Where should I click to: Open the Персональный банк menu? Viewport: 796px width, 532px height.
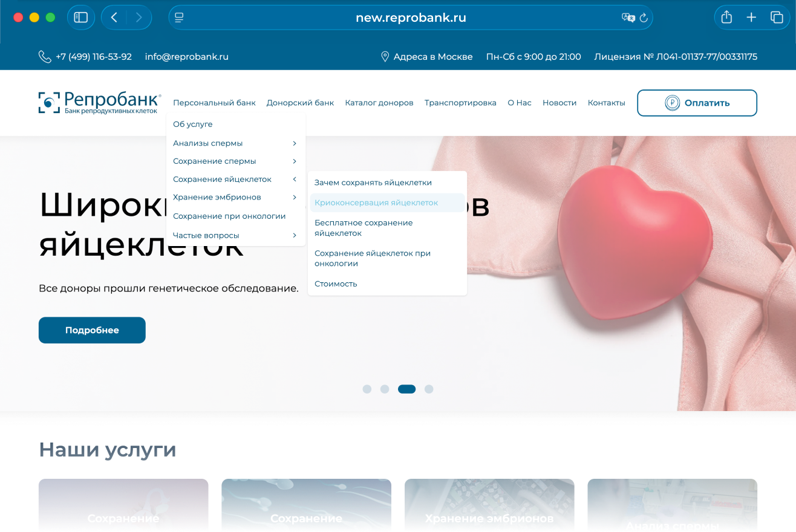coord(214,103)
